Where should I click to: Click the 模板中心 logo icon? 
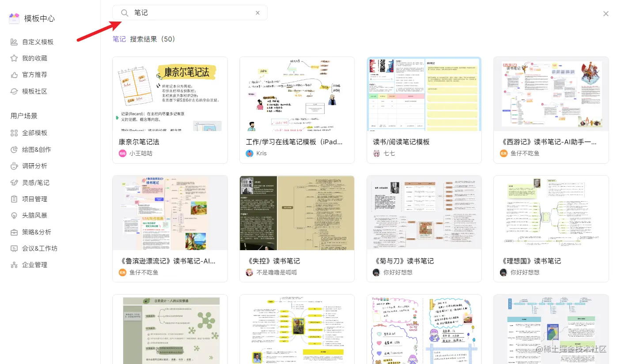[13, 18]
